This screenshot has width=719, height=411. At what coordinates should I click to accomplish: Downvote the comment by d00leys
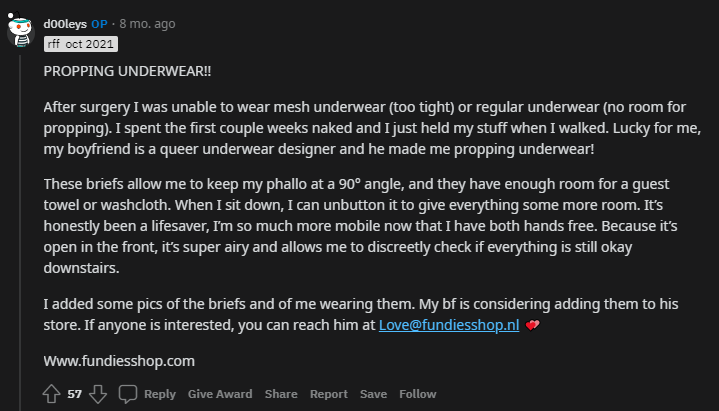[x=97, y=394]
